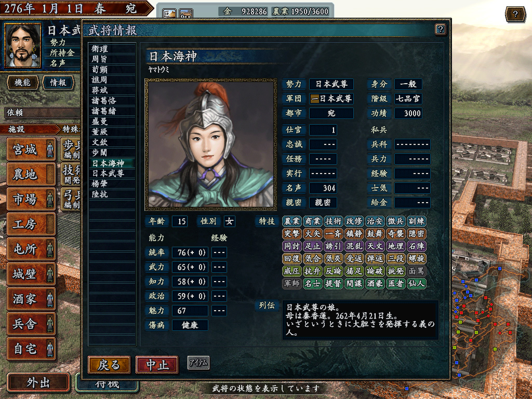Click the help question mark in dialog header

click(x=440, y=29)
